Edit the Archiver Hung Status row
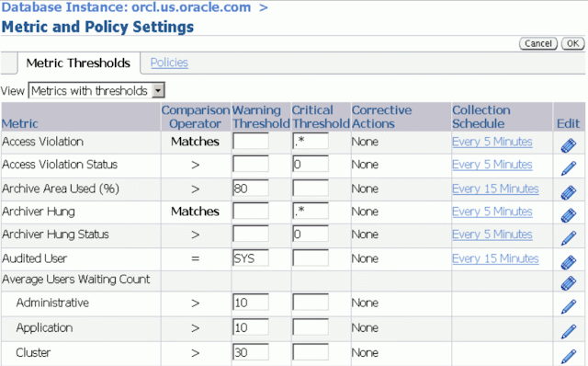 click(569, 238)
